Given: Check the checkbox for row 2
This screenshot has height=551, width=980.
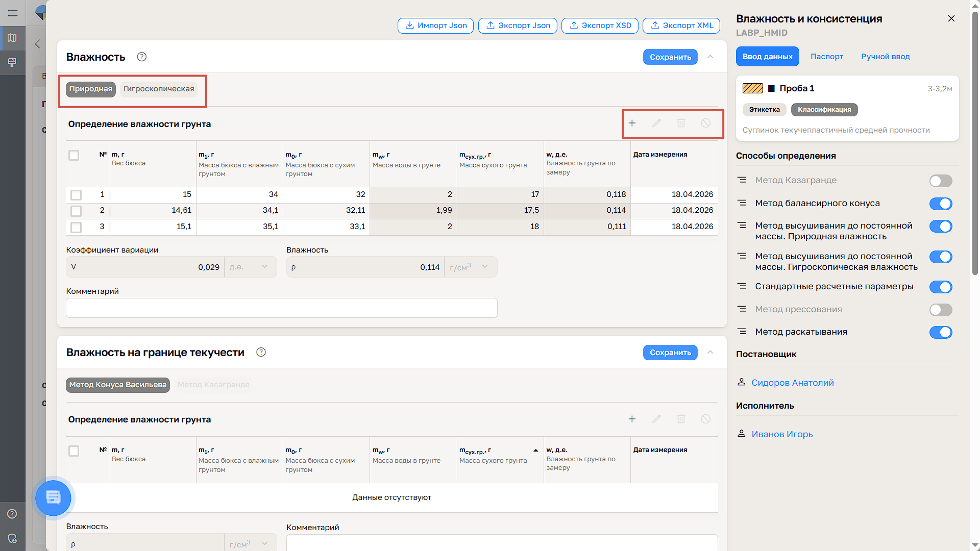Looking at the screenshot, I should coord(76,211).
